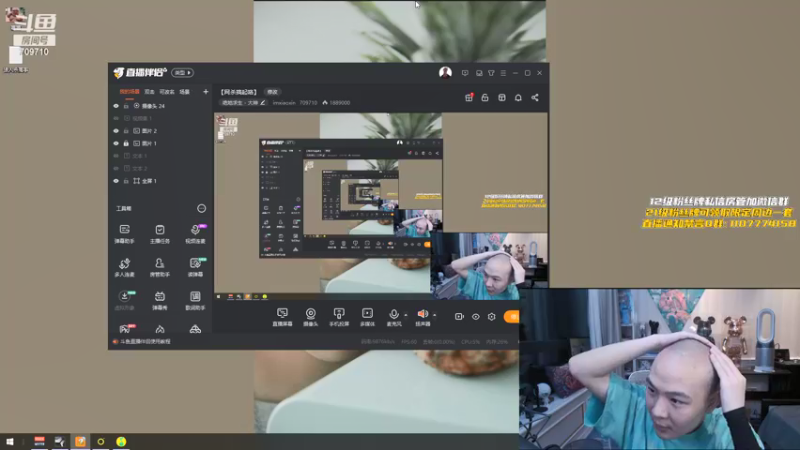
Task: Open the mail inbox icon in title bar
Action: pyautogui.click(x=479, y=73)
